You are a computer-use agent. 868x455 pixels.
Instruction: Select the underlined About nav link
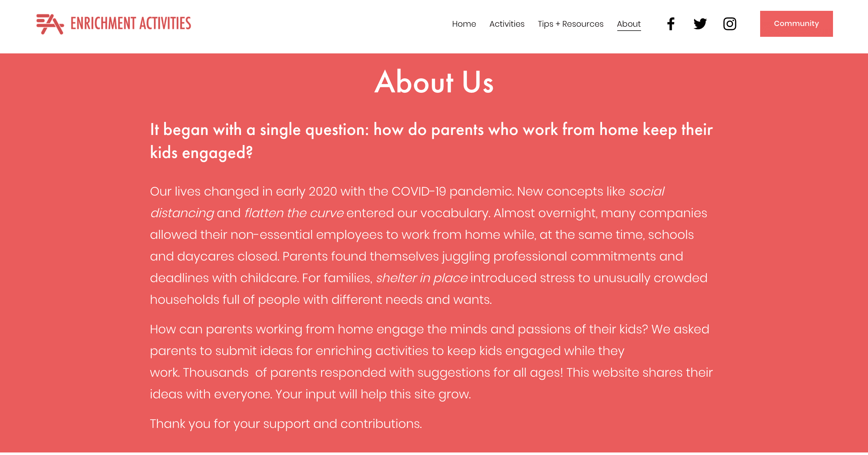(x=628, y=24)
